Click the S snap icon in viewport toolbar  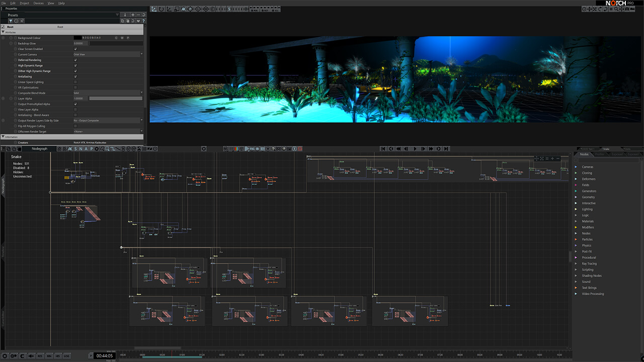pos(229,9)
